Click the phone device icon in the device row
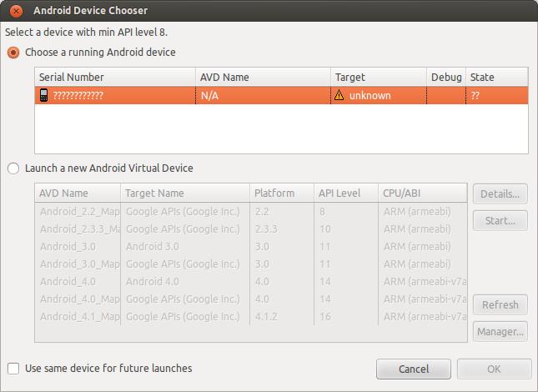 (43, 96)
